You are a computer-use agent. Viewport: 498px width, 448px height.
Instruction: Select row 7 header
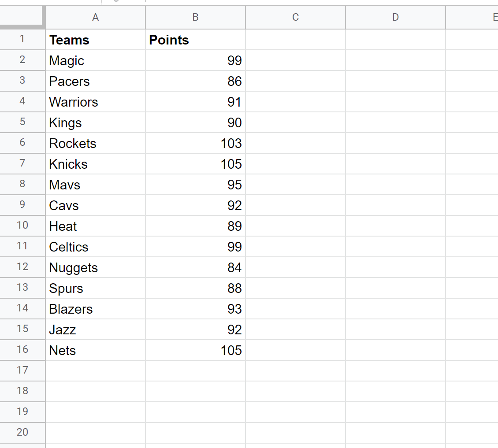pos(22,163)
